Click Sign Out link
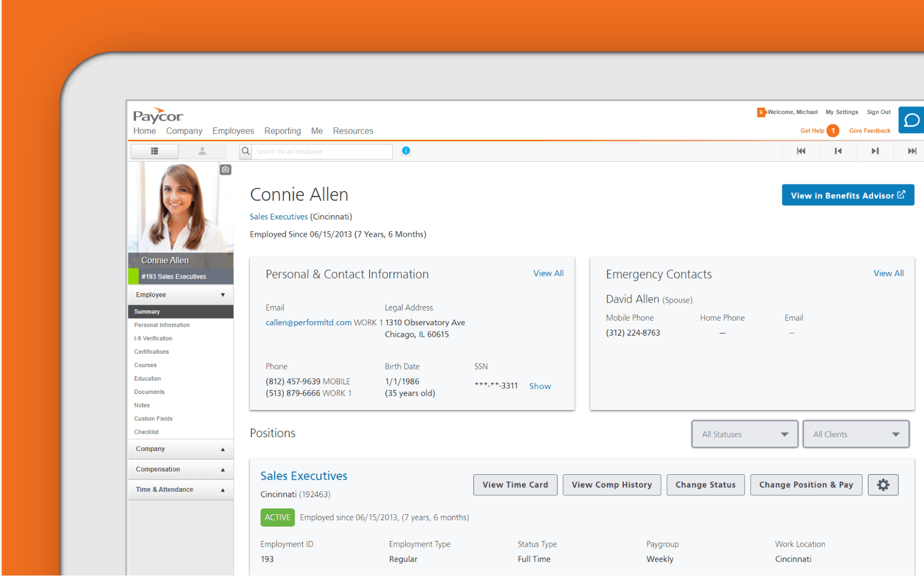 click(x=879, y=112)
